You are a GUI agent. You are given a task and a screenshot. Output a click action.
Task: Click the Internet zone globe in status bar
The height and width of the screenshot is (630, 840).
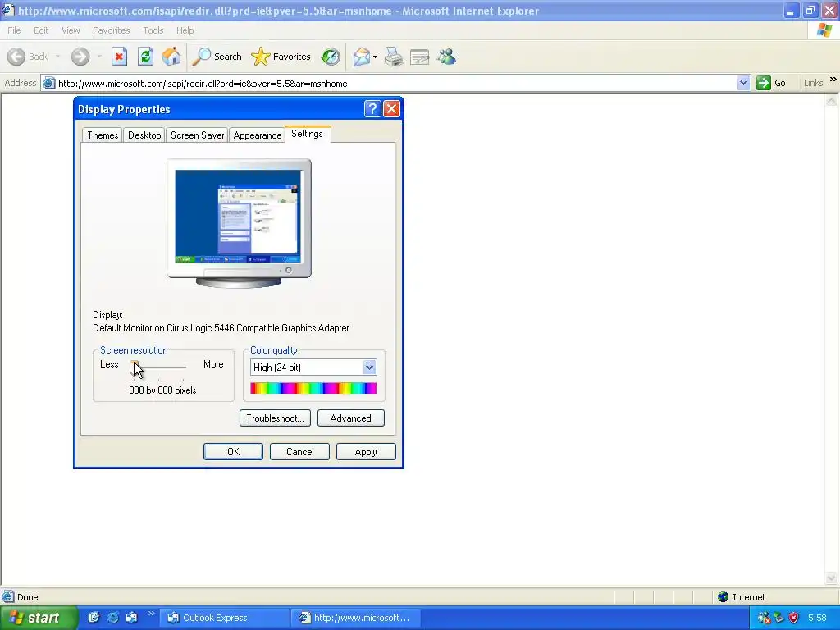(724, 597)
